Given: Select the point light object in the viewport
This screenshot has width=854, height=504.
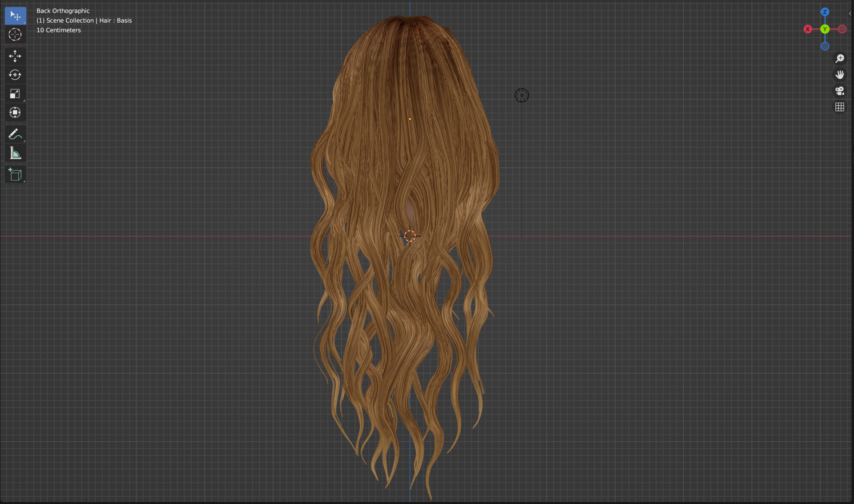Looking at the screenshot, I should pos(522,95).
